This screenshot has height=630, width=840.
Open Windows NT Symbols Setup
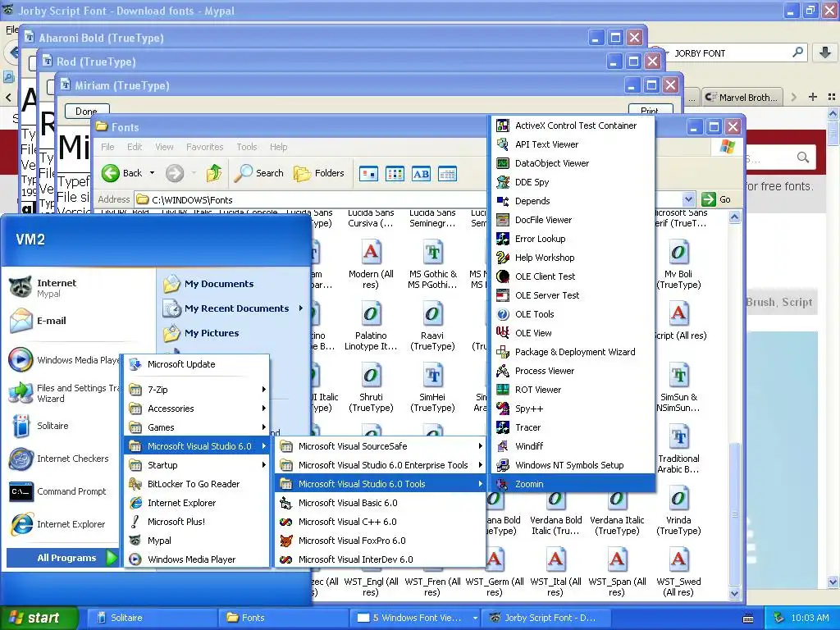[573, 465]
